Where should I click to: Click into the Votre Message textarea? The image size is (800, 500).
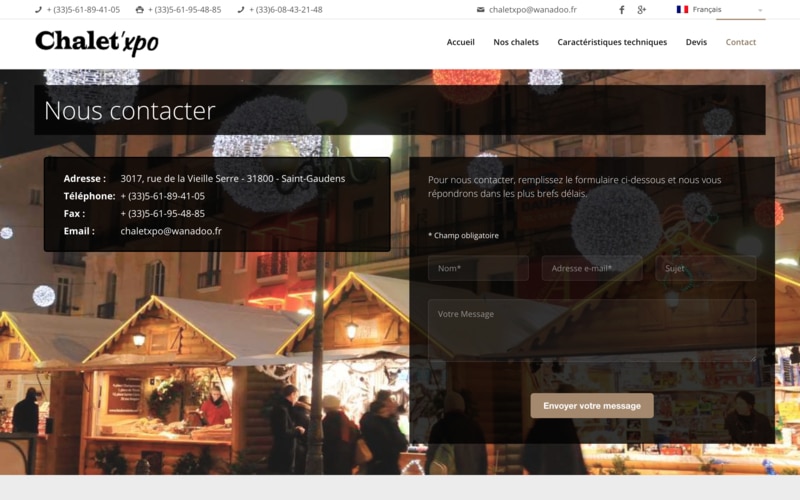click(x=592, y=331)
